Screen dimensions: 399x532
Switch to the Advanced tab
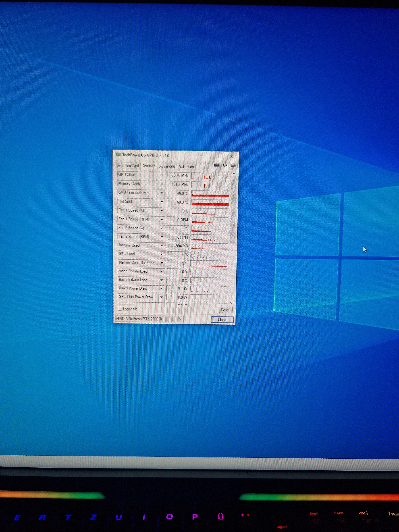coord(167,166)
